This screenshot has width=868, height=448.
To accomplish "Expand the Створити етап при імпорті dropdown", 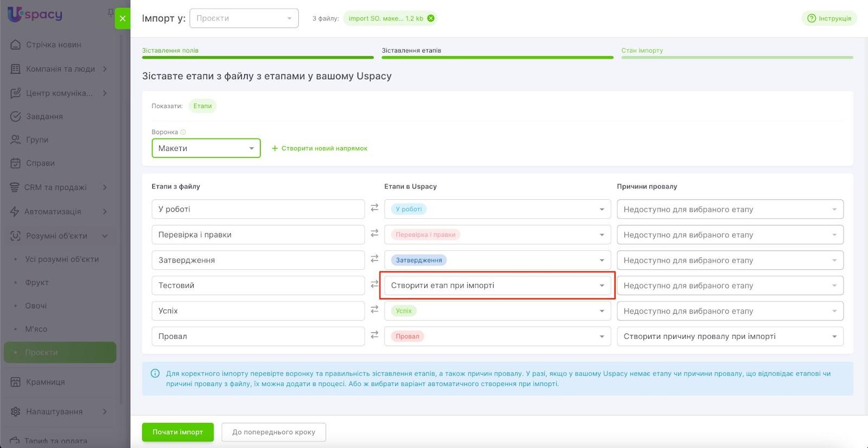I will pyautogui.click(x=601, y=286).
